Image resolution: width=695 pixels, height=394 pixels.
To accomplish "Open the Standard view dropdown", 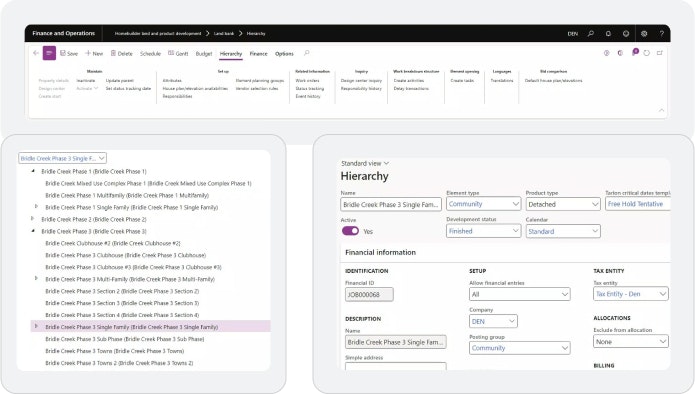I will [x=365, y=164].
